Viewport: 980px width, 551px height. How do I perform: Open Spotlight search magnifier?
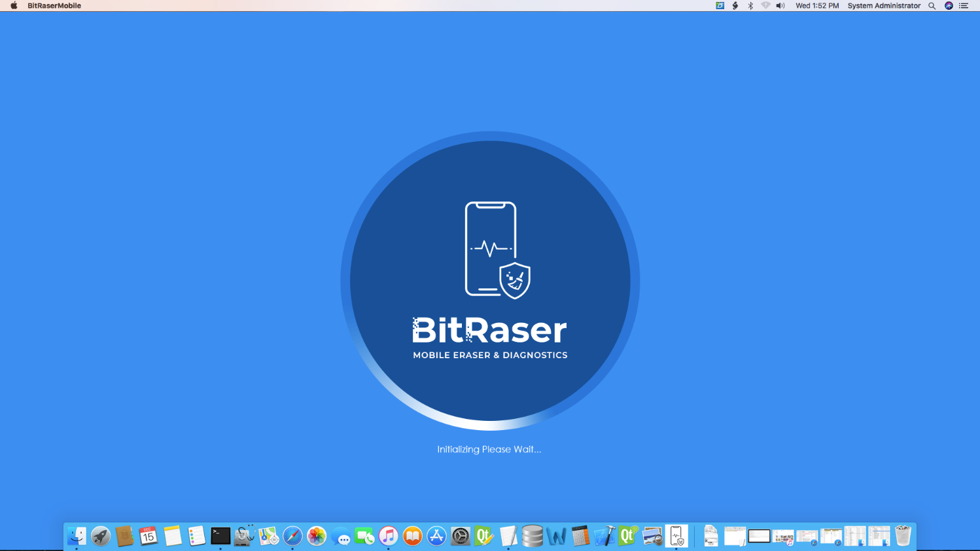pos(932,5)
